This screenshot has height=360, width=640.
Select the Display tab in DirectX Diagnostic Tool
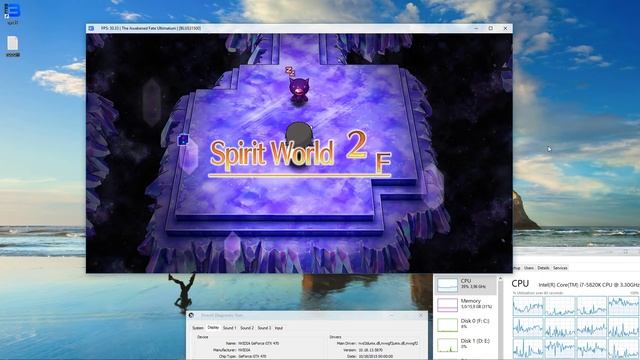pos(213,328)
